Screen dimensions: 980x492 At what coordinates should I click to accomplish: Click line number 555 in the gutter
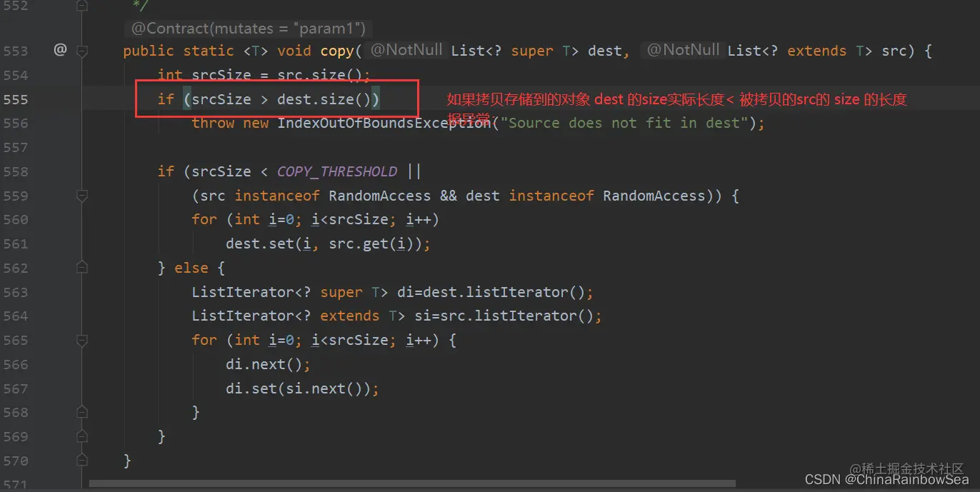click(x=16, y=99)
